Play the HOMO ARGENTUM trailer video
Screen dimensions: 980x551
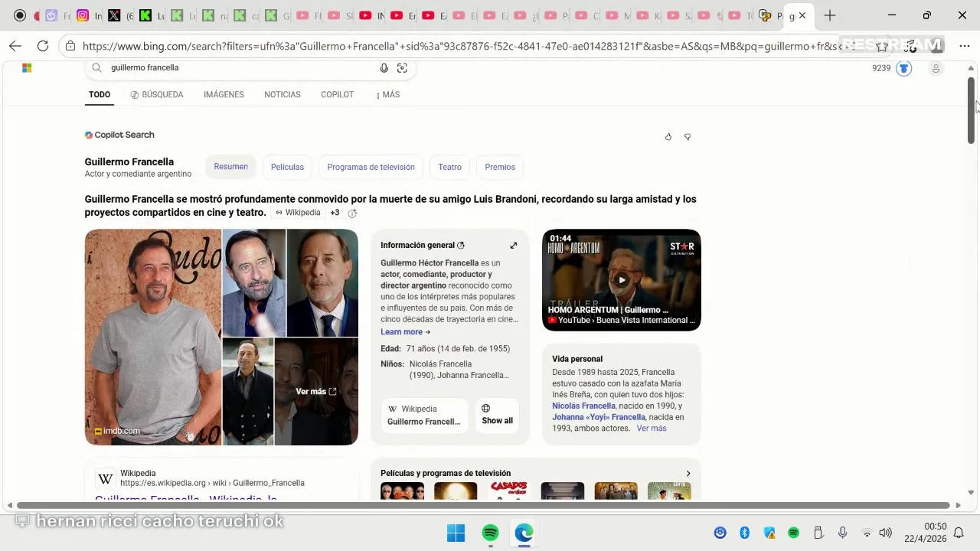[x=622, y=280]
